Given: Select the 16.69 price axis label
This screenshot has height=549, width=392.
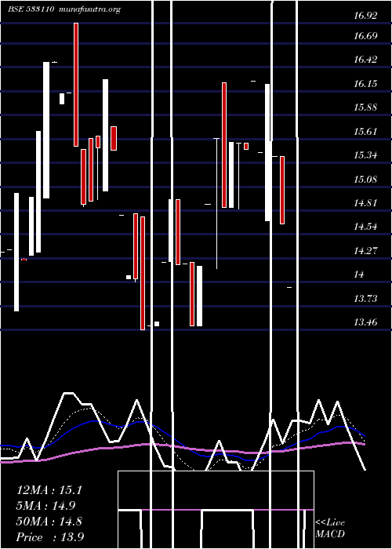Looking at the screenshot, I should (365, 36).
